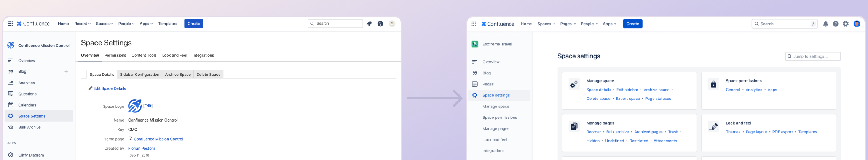The width and height of the screenshot is (868, 160).
Task: Click Page statuses link
Action: pyautogui.click(x=658, y=99)
